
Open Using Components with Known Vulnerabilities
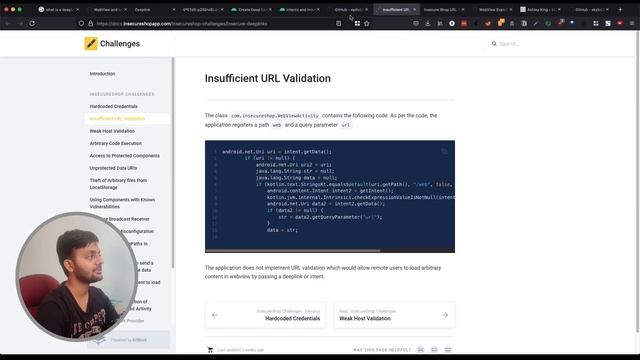pyautogui.click(x=122, y=203)
